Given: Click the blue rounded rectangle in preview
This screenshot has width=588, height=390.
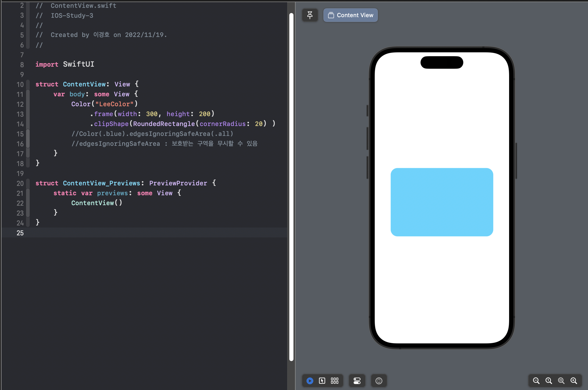Looking at the screenshot, I should [442, 202].
